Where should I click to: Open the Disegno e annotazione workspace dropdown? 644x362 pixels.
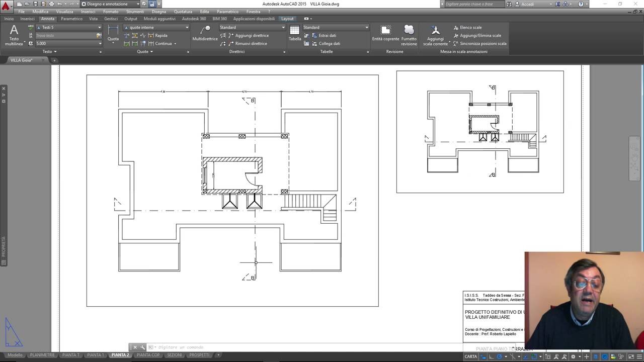(110, 4)
